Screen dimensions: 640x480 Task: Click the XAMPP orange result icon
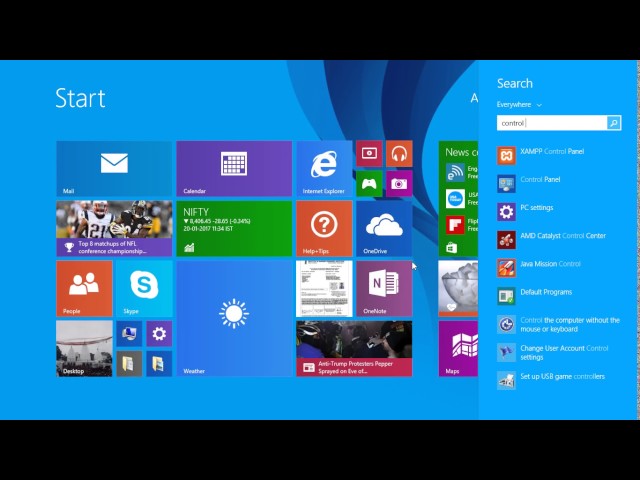tap(506, 156)
